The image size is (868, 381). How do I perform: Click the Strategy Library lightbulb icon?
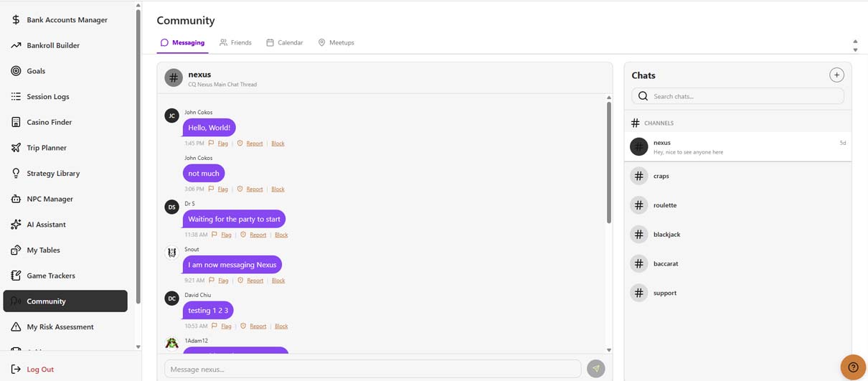(16, 174)
